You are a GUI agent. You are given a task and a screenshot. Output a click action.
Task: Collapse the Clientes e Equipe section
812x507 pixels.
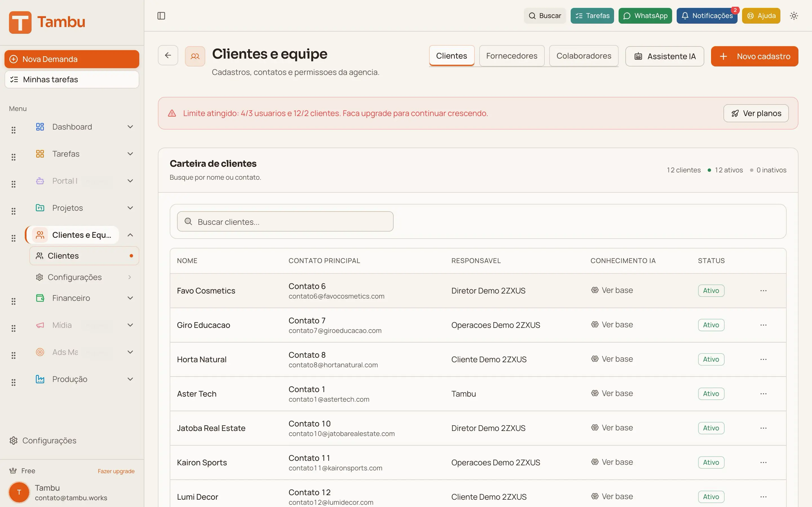[130, 235]
